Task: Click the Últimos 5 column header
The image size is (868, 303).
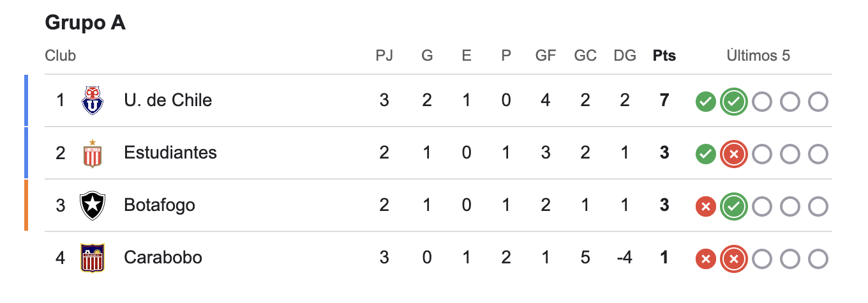Action: [x=758, y=56]
